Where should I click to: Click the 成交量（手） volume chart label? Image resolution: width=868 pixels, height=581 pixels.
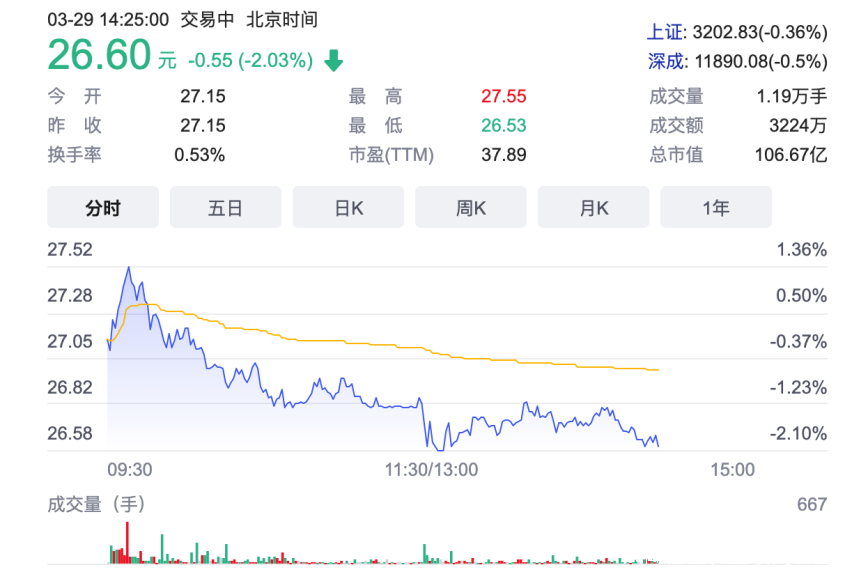point(98,504)
